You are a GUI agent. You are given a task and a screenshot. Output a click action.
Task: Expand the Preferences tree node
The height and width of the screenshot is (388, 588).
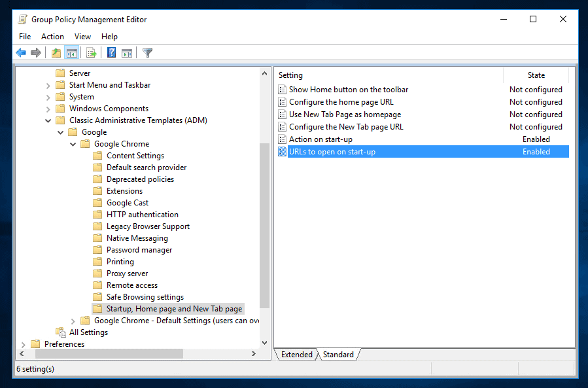24,344
